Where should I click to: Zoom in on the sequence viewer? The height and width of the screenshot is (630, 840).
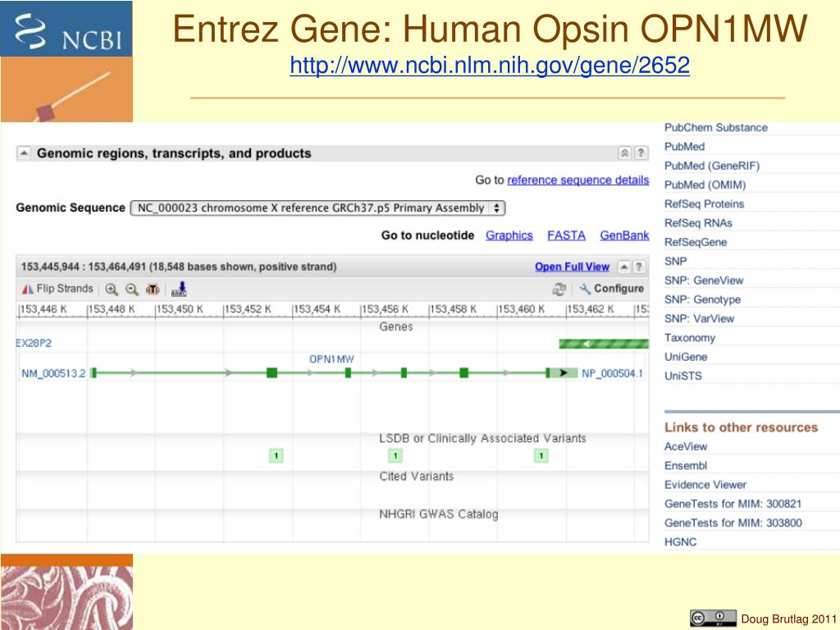pos(112,290)
